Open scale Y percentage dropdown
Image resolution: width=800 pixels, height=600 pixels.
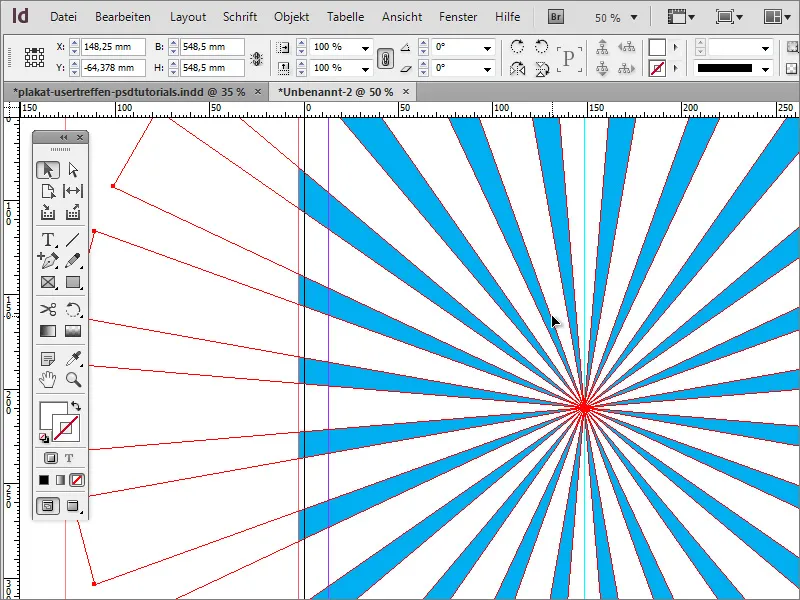click(x=365, y=68)
